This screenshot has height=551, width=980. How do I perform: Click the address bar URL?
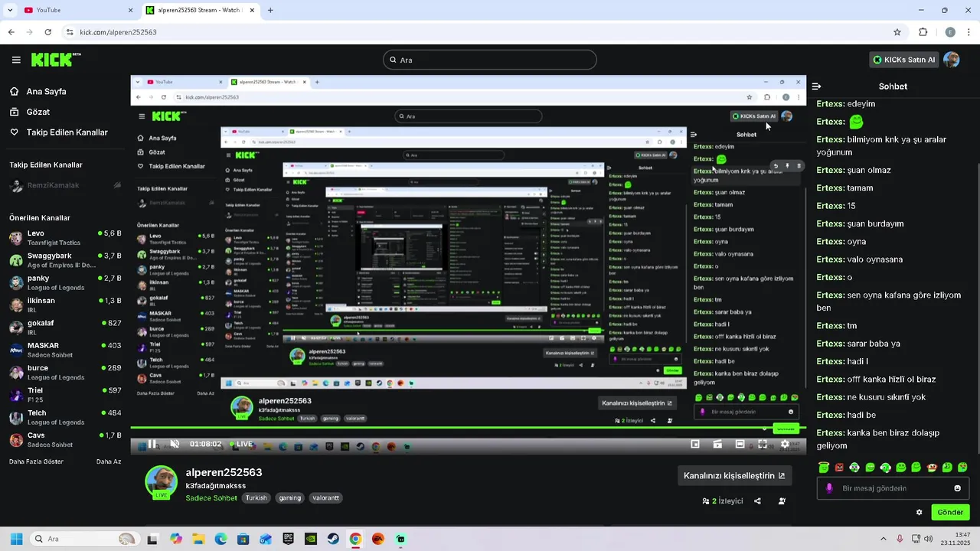pyautogui.click(x=118, y=32)
